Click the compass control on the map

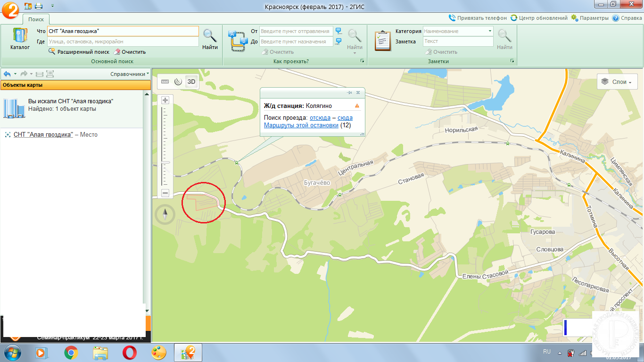click(x=165, y=215)
